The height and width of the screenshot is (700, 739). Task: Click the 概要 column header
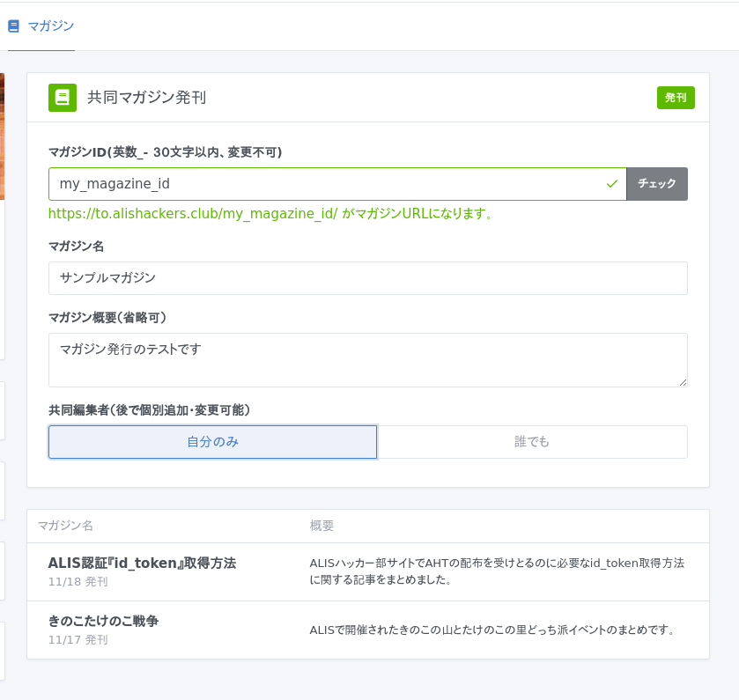[x=321, y=526]
